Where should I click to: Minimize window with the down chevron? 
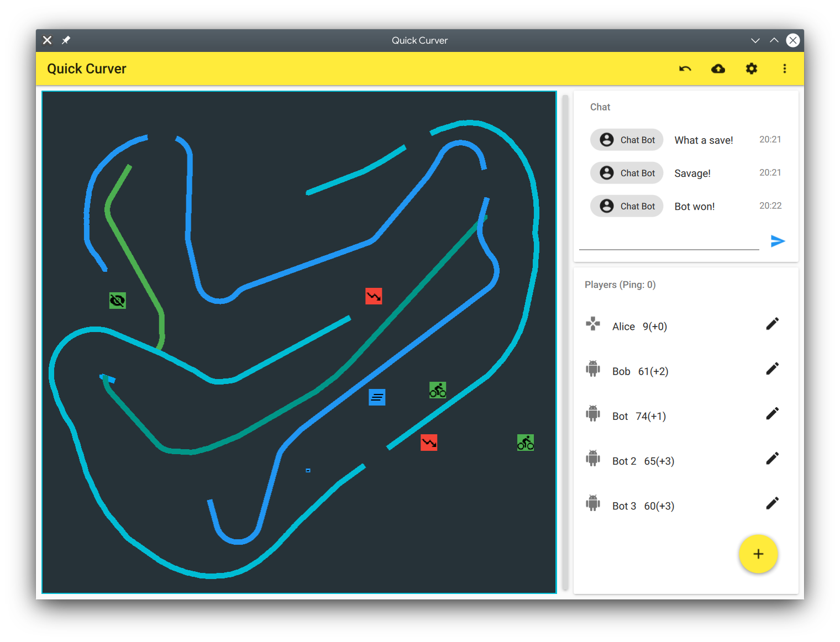pyautogui.click(x=755, y=40)
